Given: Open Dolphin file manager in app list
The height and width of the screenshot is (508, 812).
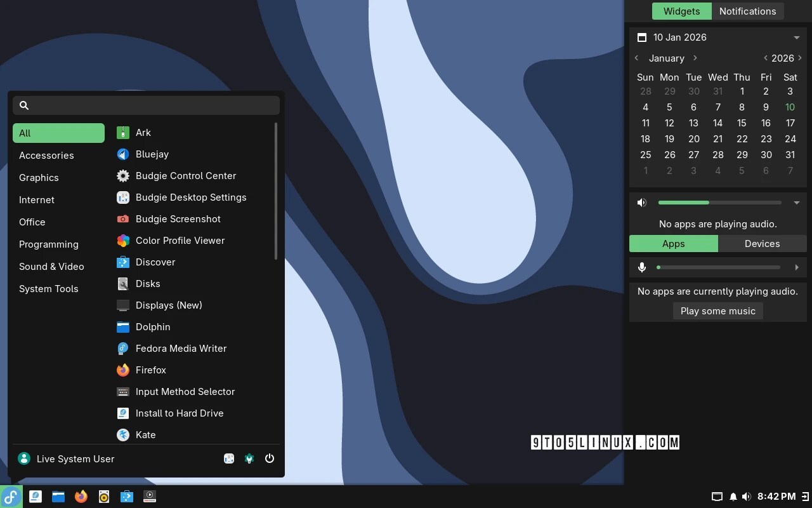Looking at the screenshot, I should click(152, 327).
